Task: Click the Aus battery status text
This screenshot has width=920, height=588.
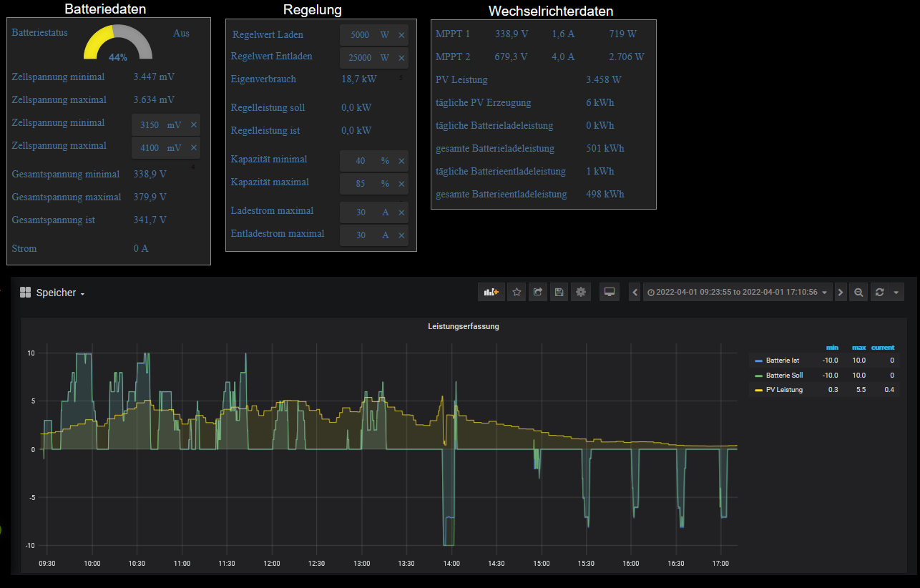Action: tap(182, 34)
